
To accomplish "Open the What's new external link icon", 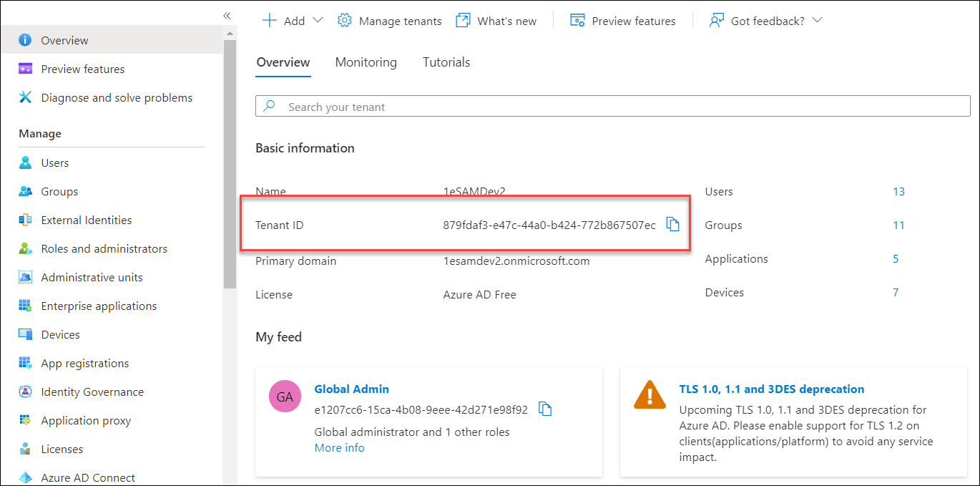I will pyautogui.click(x=464, y=21).
